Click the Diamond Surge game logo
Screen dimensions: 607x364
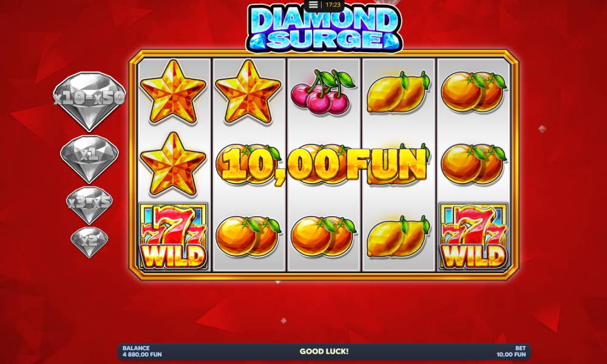click(x=324, y=28)
